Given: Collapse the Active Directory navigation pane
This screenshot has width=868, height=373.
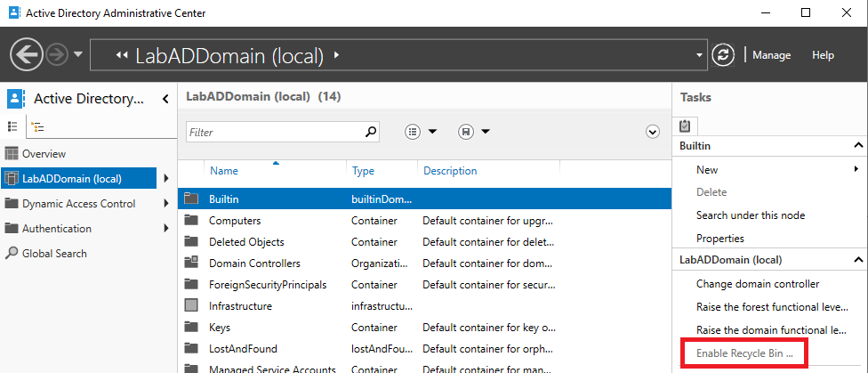Looking at the screenshot, I should [165, 99].
